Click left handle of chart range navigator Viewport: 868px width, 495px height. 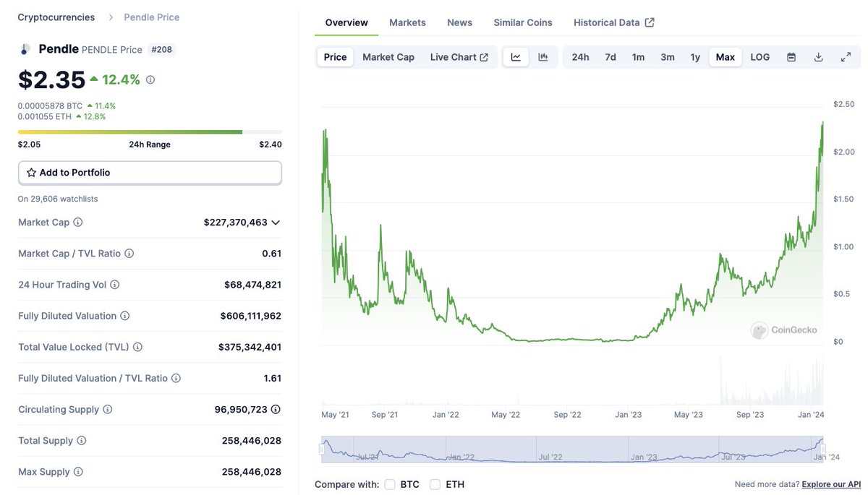[x=322, y=449]
